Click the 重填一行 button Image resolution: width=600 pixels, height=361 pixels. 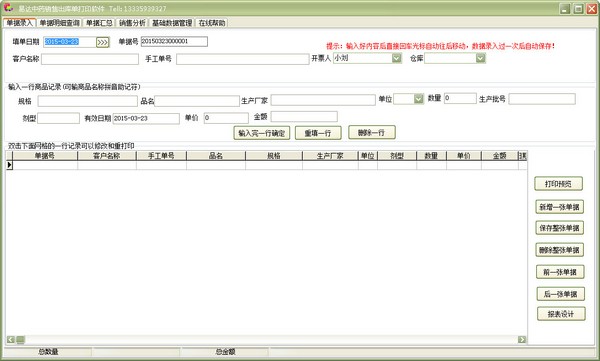pyautogui.click(x=318, y=133)
